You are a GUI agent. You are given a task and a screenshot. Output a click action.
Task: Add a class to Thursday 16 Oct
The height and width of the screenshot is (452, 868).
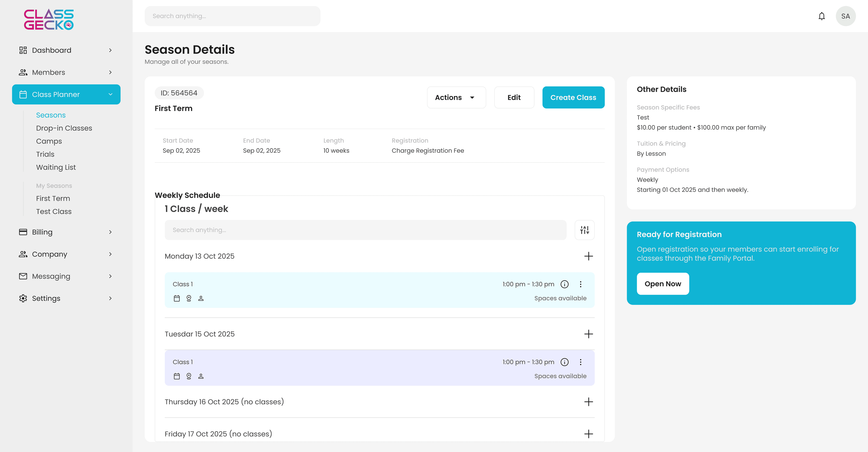(589, 401)
